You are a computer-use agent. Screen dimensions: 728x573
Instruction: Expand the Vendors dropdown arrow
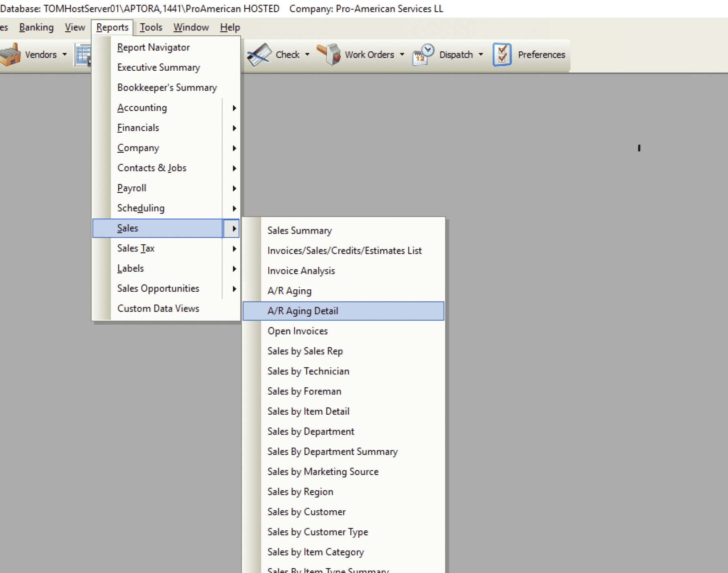point(65,55)
